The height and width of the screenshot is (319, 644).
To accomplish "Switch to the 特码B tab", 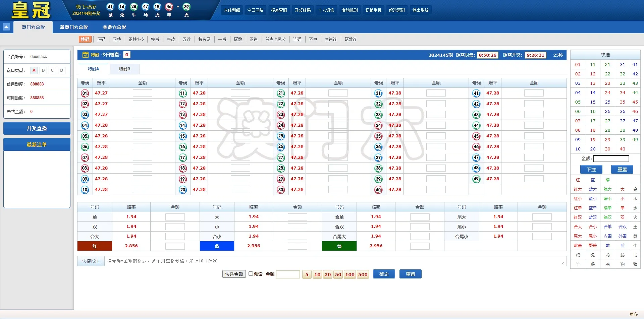I will [124, 69].
